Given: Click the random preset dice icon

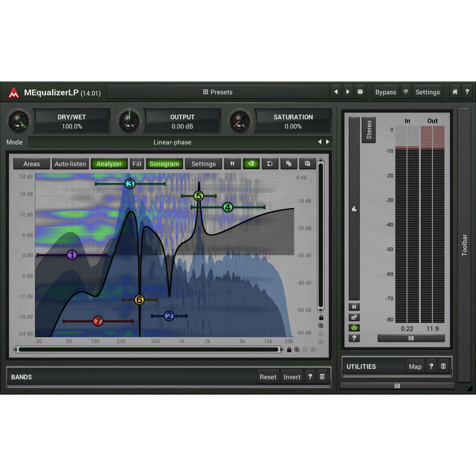Looking at the screenshot, I should pos(360,92).
